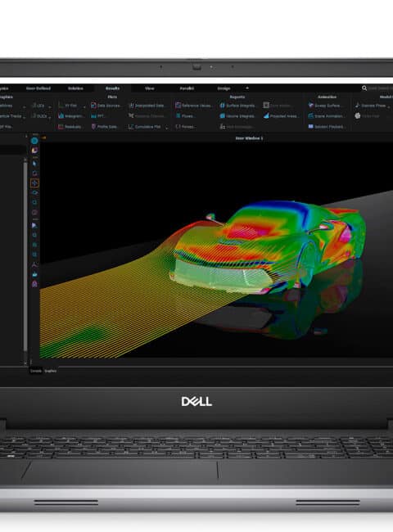
Task: Select the zoom-to-area box tool in viewport toolbar
Action: pos(34,202)
